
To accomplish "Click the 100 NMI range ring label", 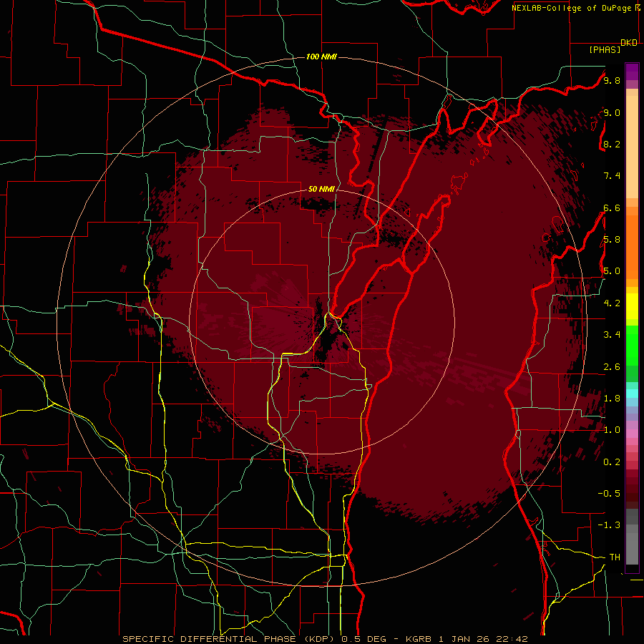I will (x=321, y=57).
